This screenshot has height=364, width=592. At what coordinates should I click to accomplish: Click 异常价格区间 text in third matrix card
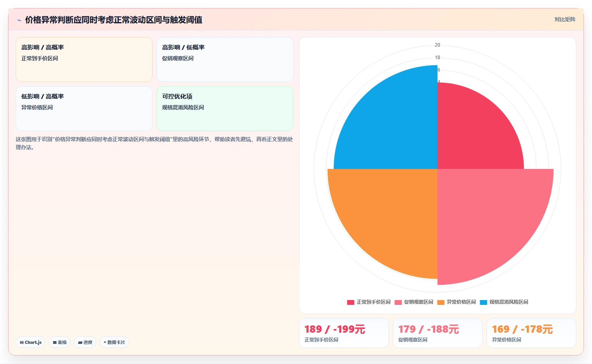tap(37, 107)
